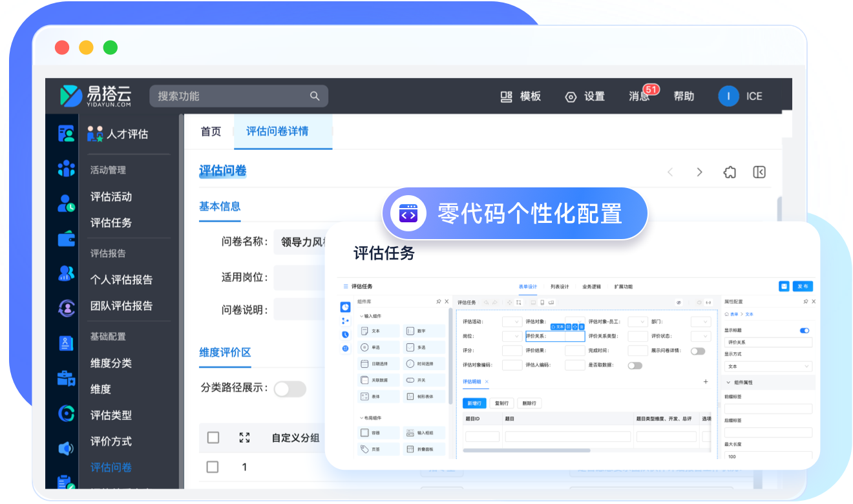This screenshot has width=853, height=504.
Task: Check the table header select-all checkbox
Action: coord(213,437)
